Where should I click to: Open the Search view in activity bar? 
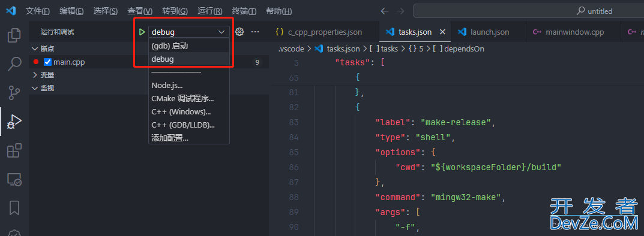[x=14, y=63]
